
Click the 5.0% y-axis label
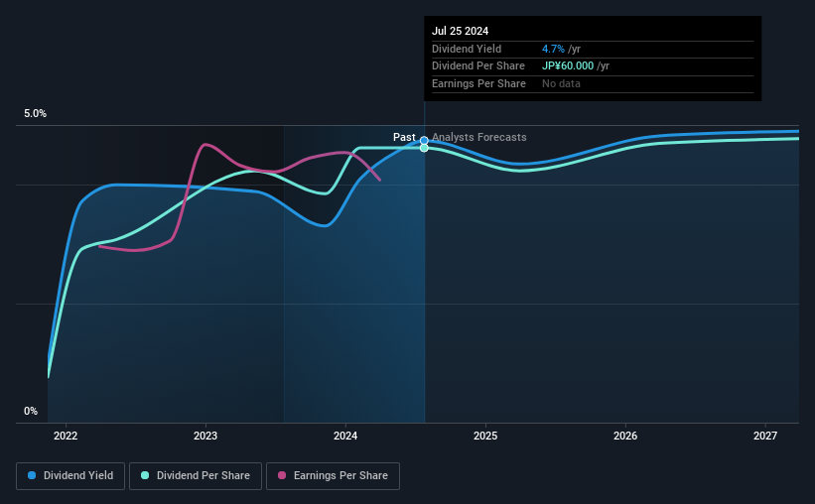[35, 114]
